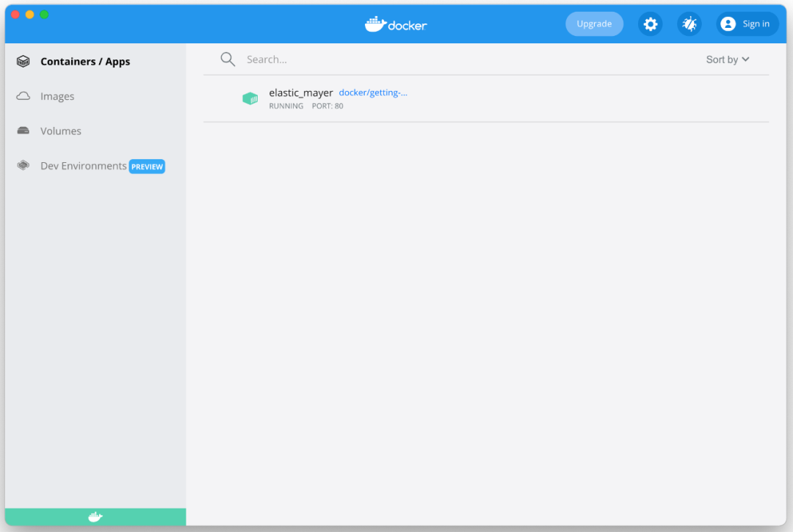
Task: Click the Dev Environments sidebar icon
Action: pos(23,165)
